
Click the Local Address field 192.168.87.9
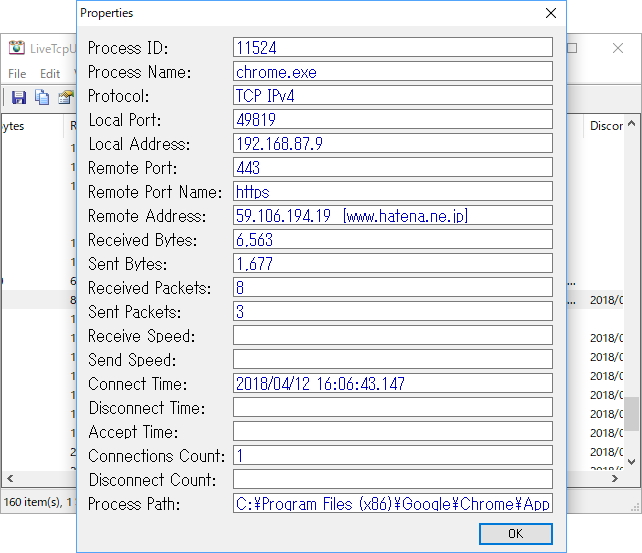tap(393, 144)
